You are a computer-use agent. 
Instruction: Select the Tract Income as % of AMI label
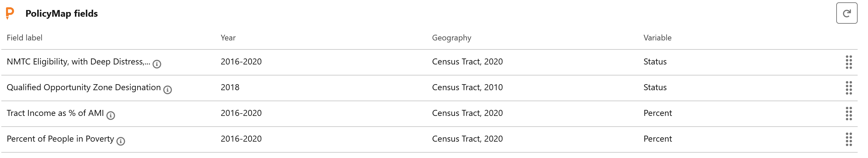coord(55,113)
